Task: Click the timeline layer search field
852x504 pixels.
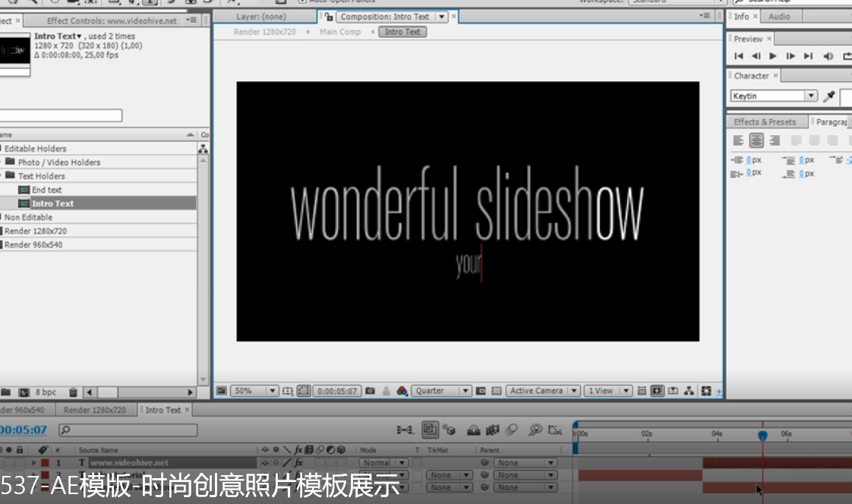Action: point(128,430)
